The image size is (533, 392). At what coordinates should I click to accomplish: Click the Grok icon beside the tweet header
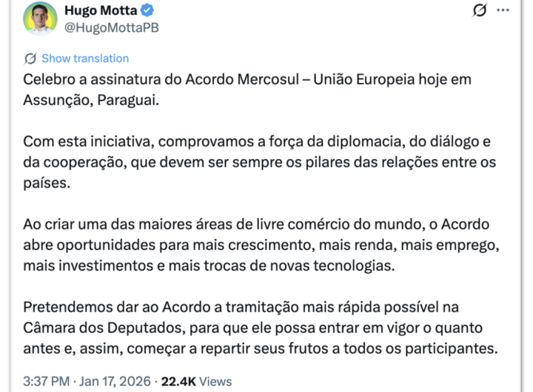click(x=479, y=10)
